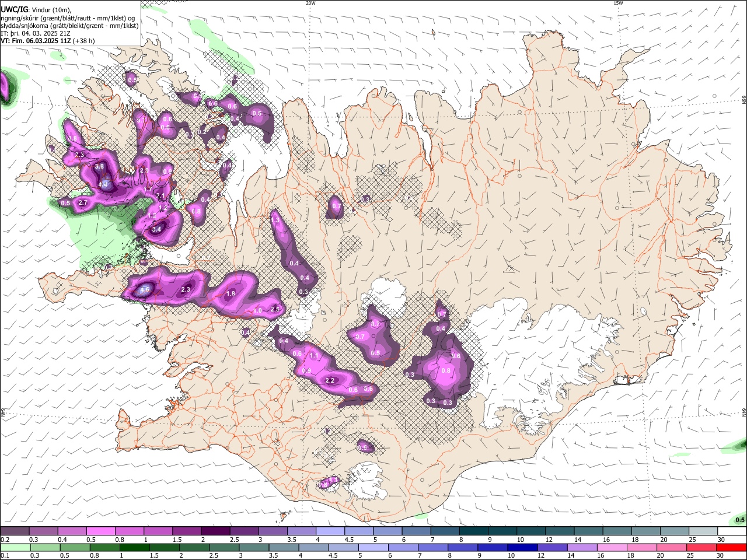Select the 'slydda/snjókoma' legend description line
This screenshot has width=747, height=560.
click(69, 26)
